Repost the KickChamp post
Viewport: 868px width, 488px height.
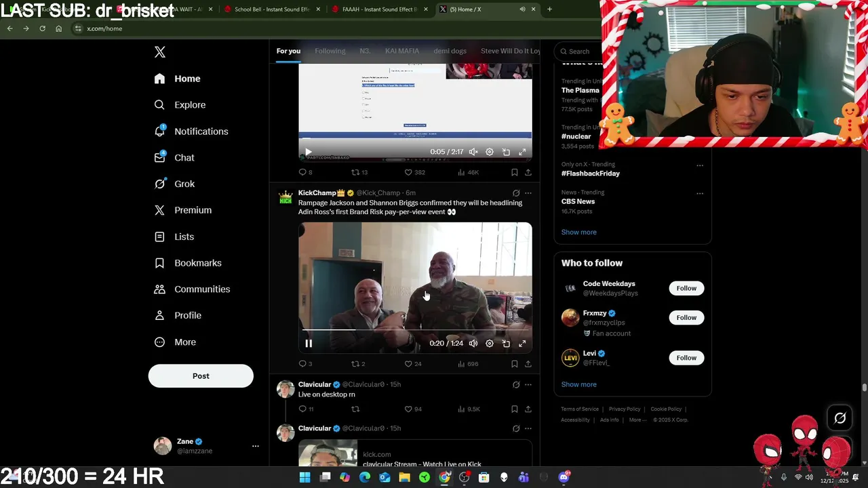coord(355,364)
